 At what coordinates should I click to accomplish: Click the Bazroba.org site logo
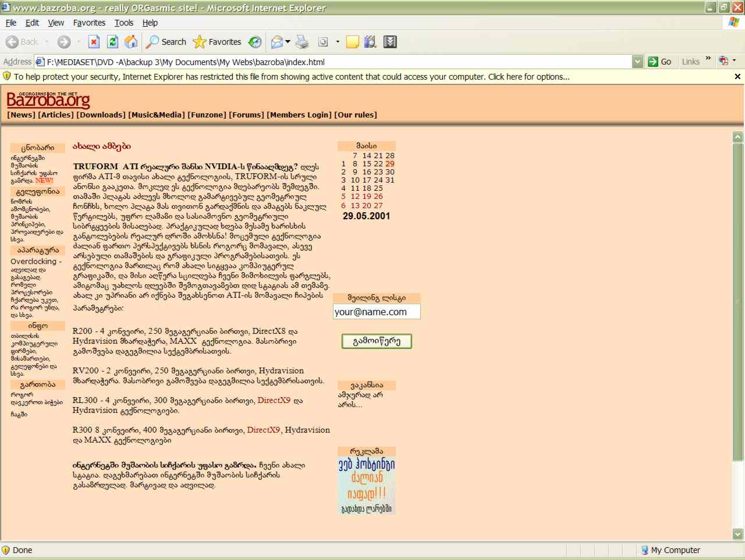pyautogui.click(x=48, y=99)
